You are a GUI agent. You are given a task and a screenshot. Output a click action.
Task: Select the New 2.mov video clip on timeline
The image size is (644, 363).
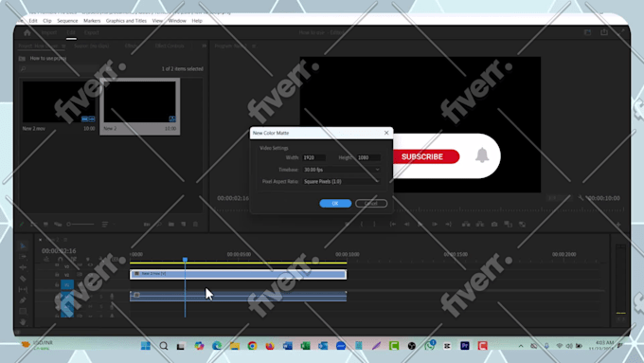pyautogui.click(x=239, y=274)
